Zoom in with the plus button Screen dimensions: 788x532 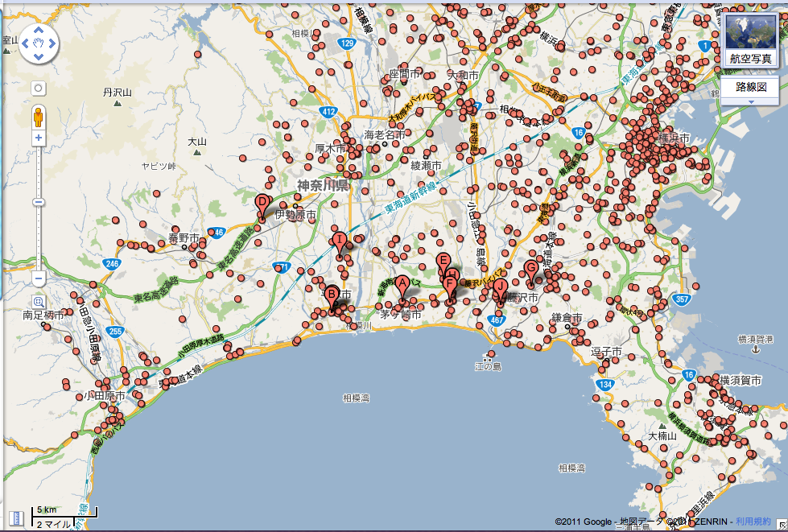39,138
